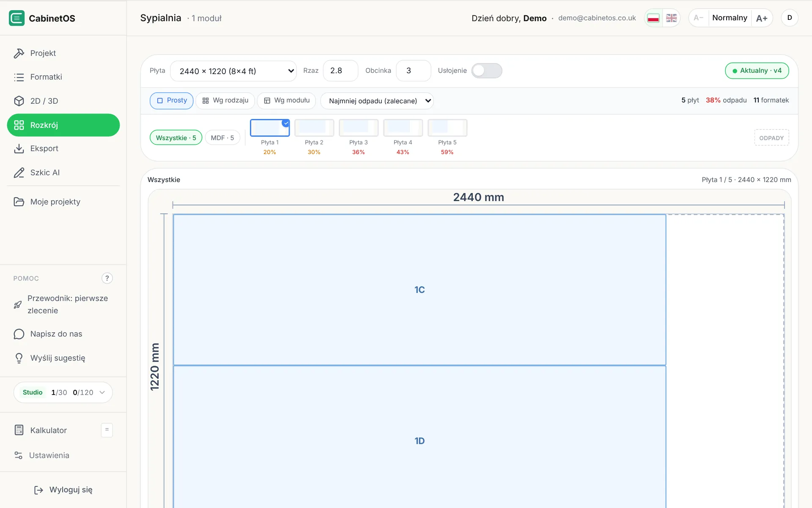Screen dimensions: 812x508
Task: Open Moje projekty folder icon
Action: point(19,202)
